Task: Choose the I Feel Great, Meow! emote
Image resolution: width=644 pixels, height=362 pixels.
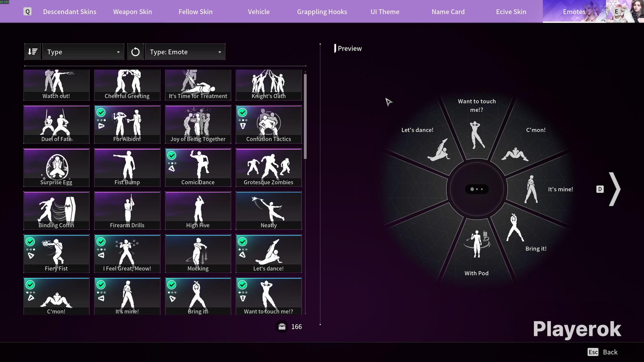Action: pyautogui.click(x=127, y=254)
